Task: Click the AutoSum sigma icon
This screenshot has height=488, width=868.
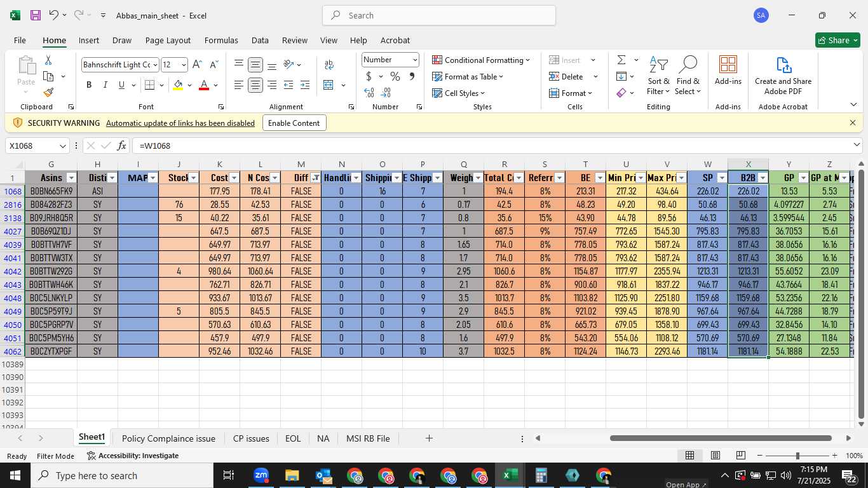Action: click(621, 60)
